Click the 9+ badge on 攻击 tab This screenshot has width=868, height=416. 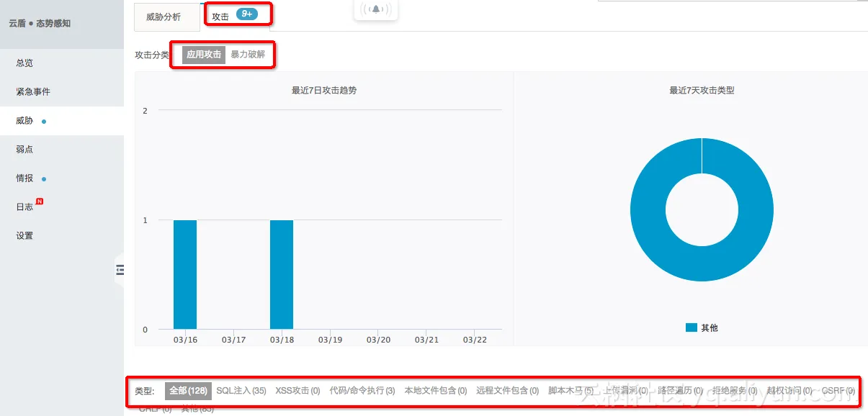[247, 14]
